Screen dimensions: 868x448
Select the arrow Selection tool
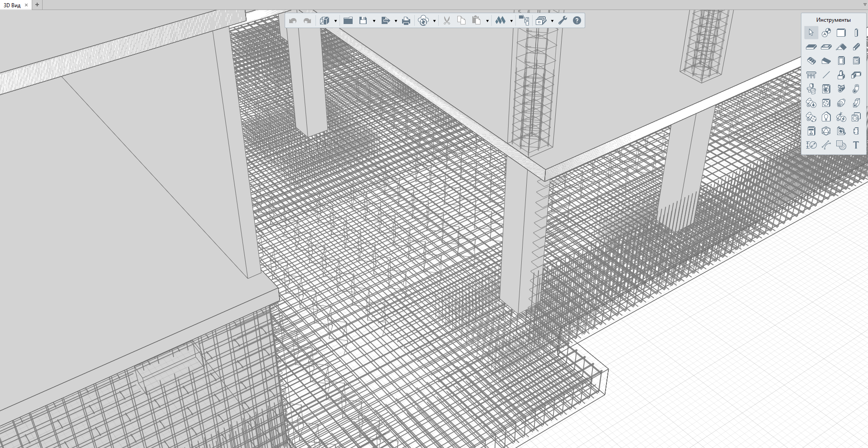(811, 33)
